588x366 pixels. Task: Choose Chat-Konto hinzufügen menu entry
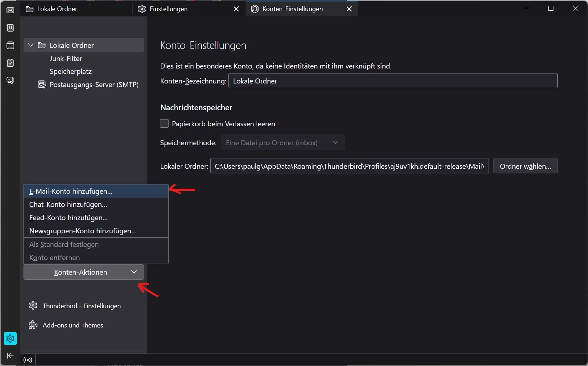(x=96, y=204)
